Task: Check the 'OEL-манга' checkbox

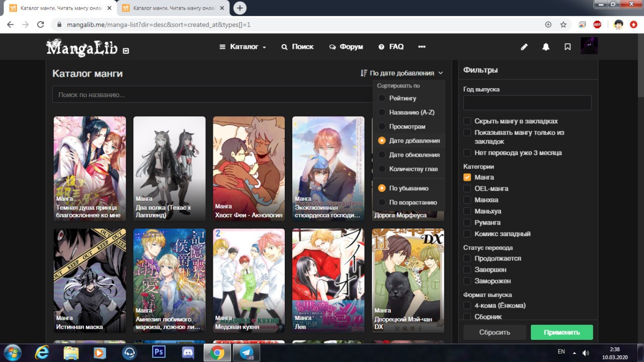Action: 467,188
